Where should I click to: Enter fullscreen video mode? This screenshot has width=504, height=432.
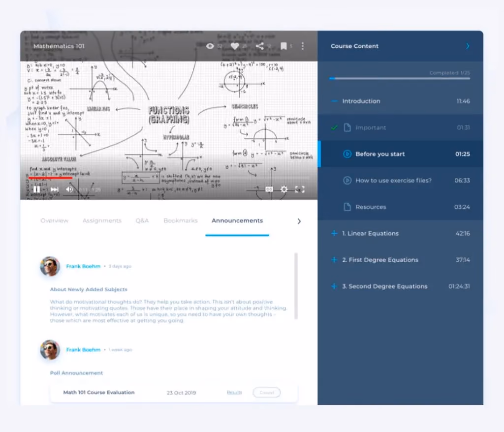tap(300, 189)
